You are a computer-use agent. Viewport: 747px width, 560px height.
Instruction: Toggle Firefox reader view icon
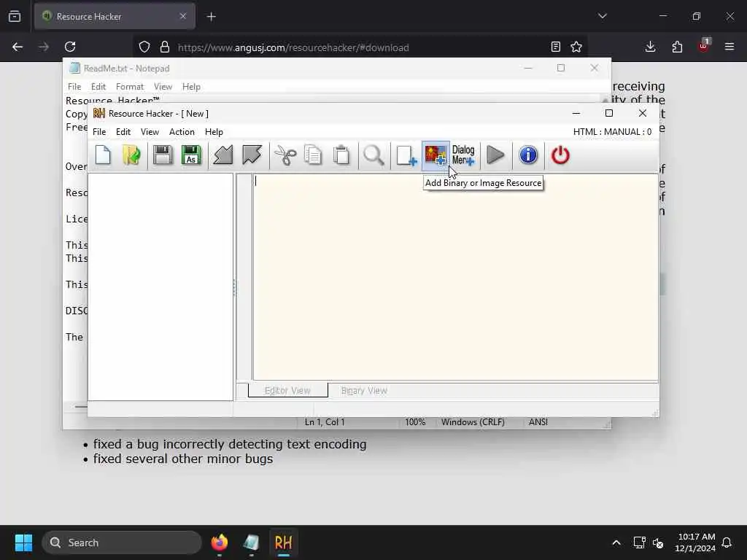[555, 47]
